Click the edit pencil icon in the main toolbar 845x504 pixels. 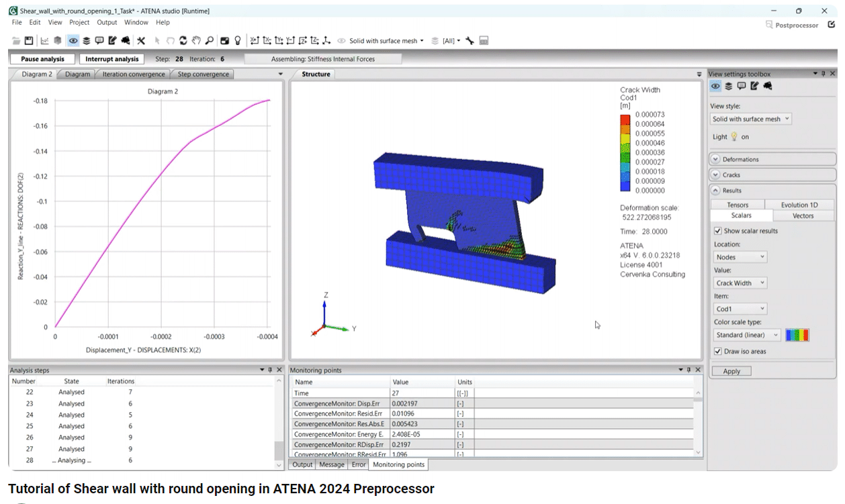tap(112, 41)
